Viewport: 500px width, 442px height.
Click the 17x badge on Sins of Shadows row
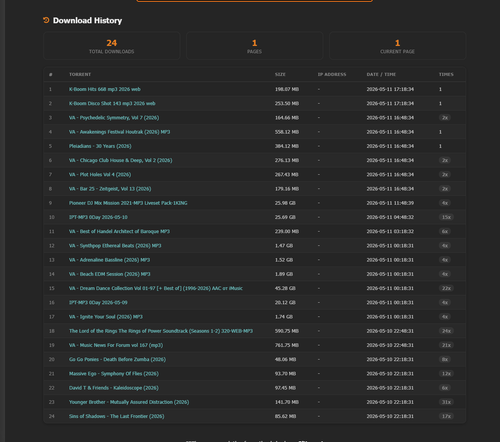pyautogui.click(x=446, y=416)
